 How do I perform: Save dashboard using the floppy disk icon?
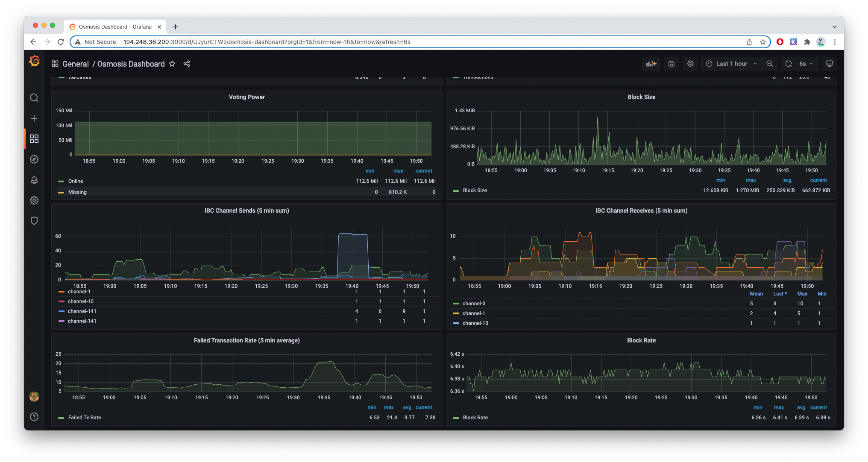tap(671, 64)
